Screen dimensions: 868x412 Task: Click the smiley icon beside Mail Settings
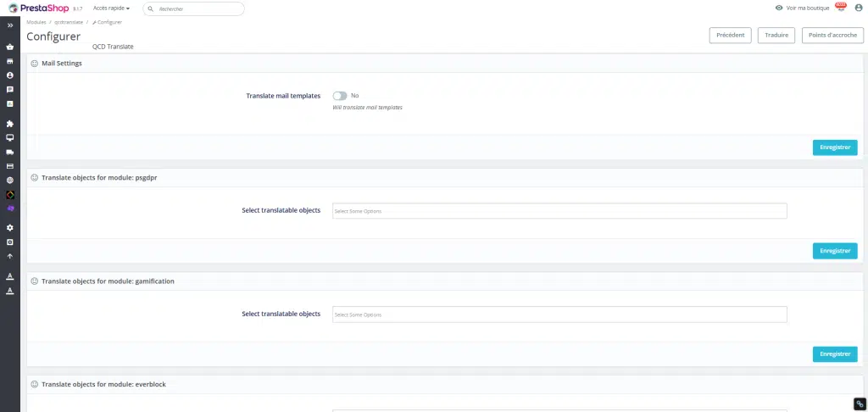(x=34, y=64)
